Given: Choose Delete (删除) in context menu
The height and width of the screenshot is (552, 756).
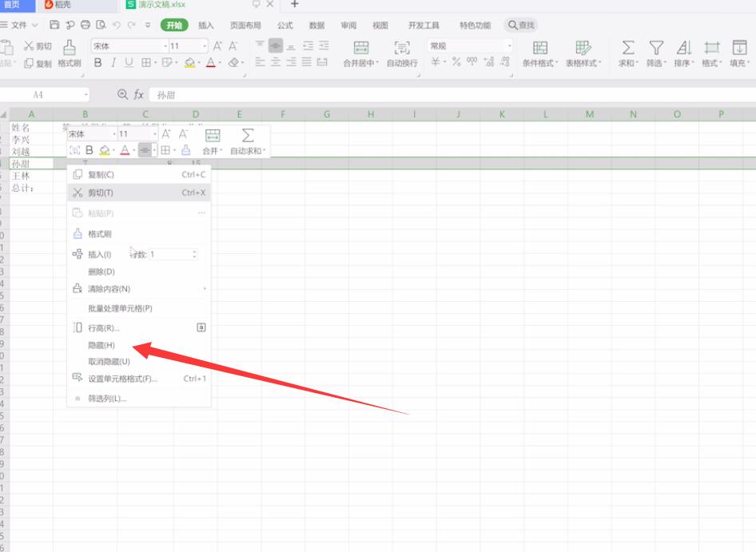Looking at the screenshot, I should pos(139,272).
